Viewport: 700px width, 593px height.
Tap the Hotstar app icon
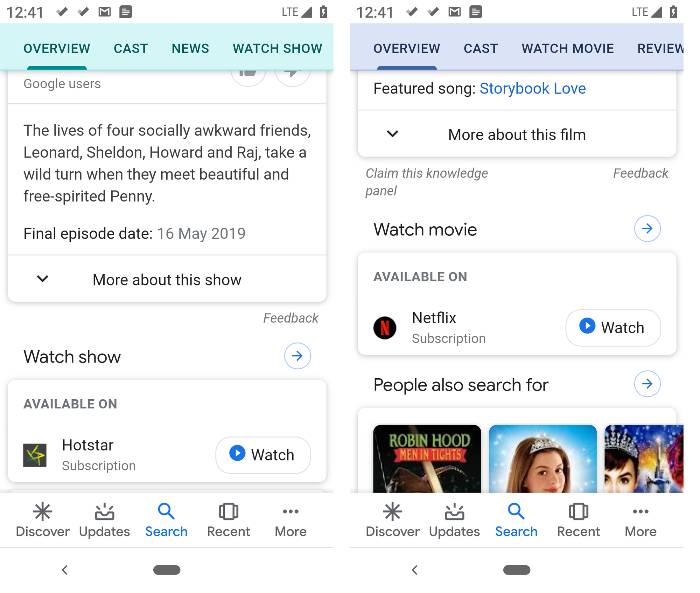click(x=35, y=454)
